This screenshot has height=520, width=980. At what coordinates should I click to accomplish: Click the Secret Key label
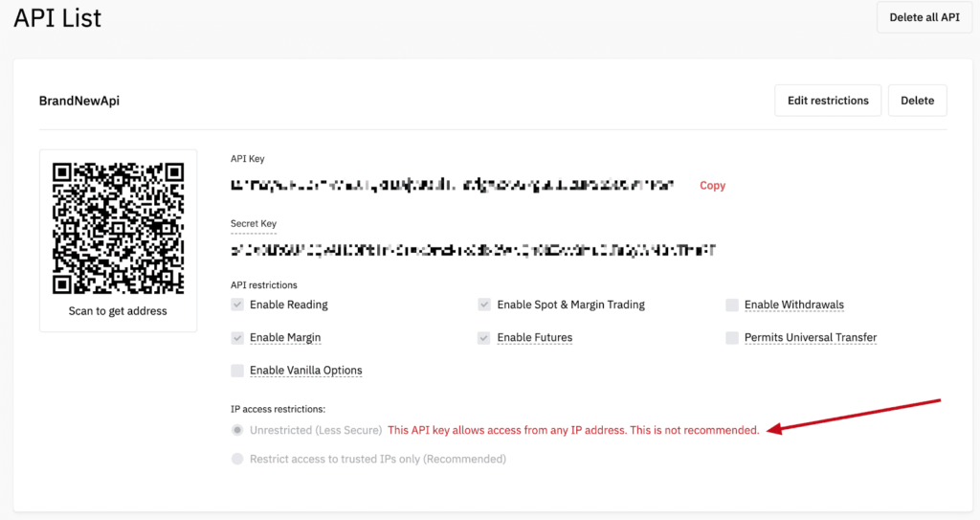(x=254, y=224)
